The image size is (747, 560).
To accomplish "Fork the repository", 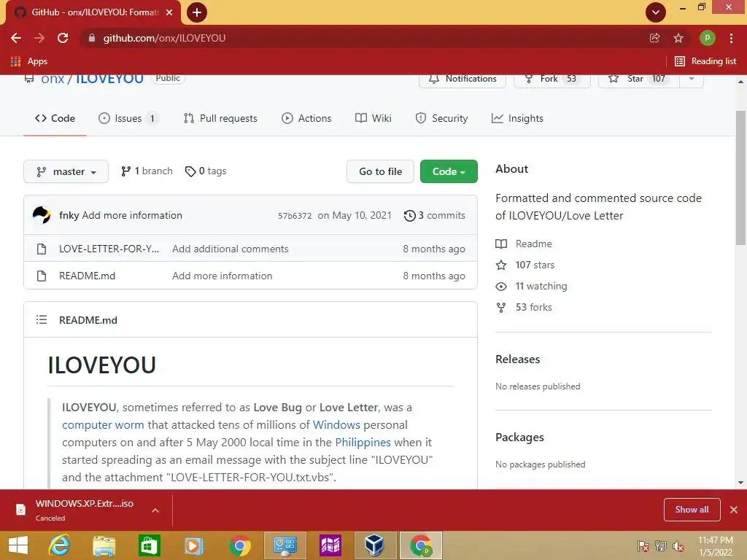I will pyautogui.click(x=552, y=79).
